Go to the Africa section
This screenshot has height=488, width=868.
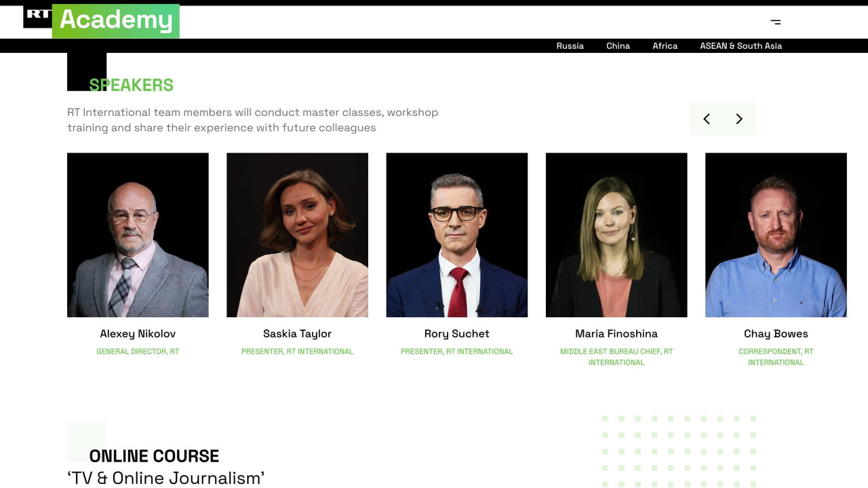(665, 46)
